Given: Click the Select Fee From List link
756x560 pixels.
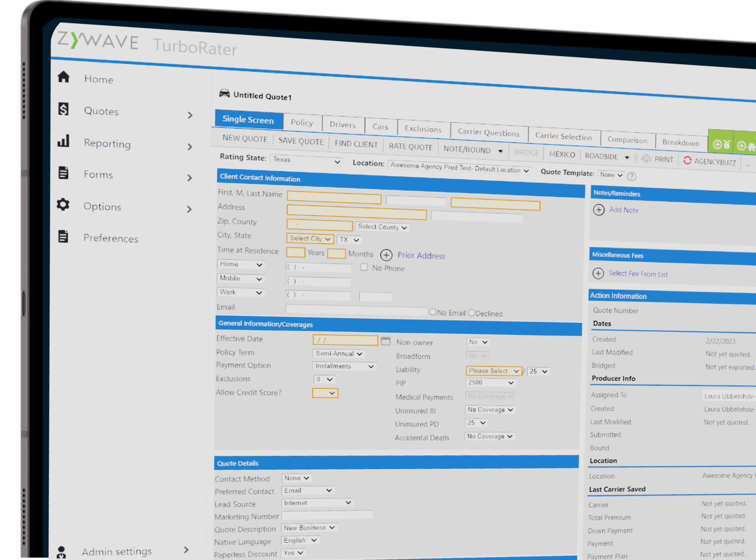Looking at the screenshot, I should 638,274.
